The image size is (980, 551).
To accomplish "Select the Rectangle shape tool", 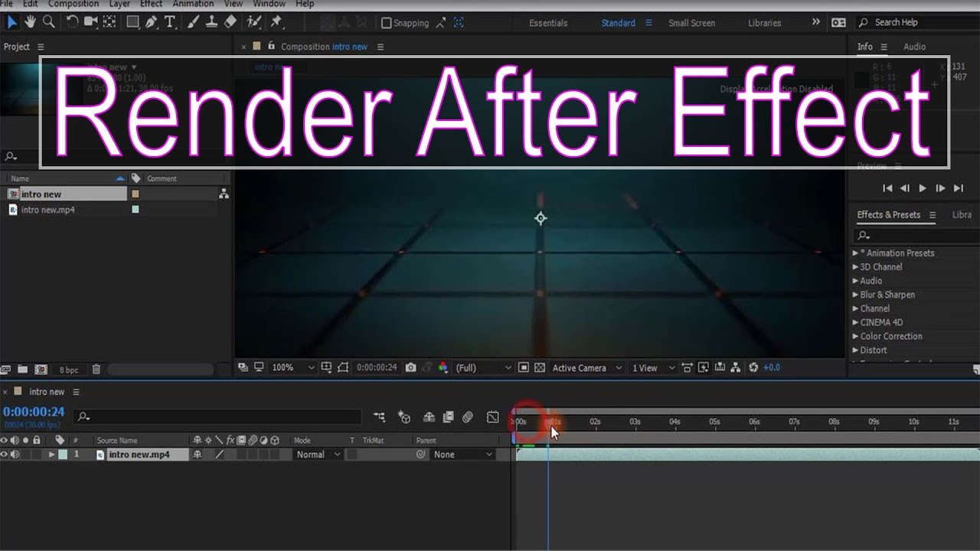I will pyautogui.click(x=133, y=22).
